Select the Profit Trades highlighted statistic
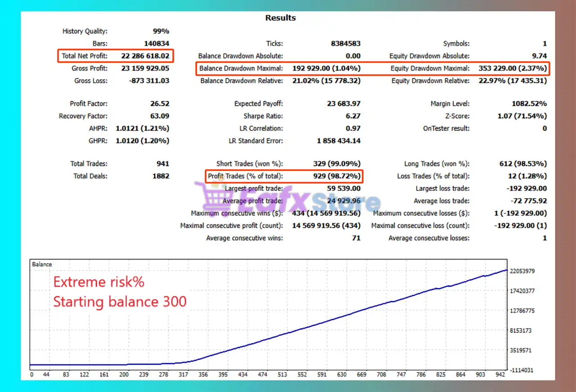 [283, 176]
